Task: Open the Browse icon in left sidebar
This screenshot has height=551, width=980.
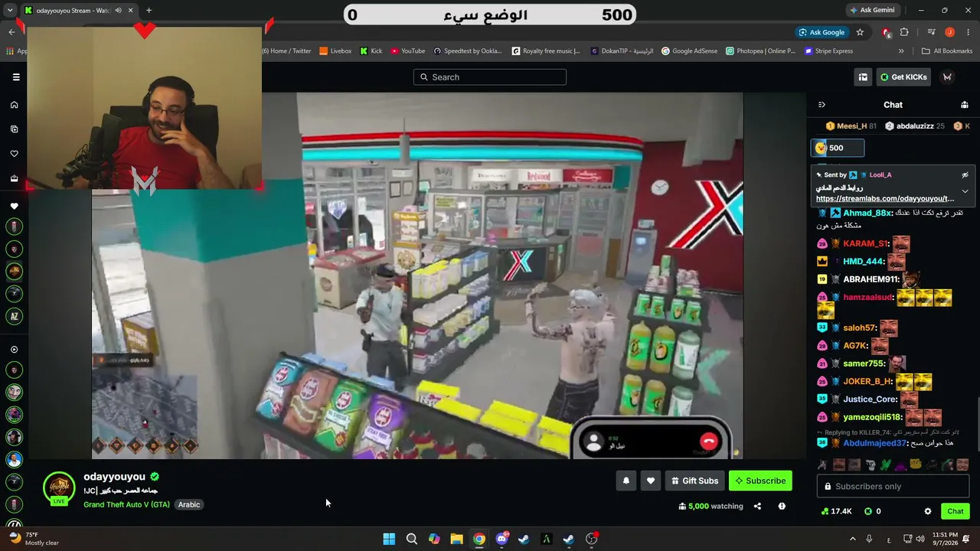Action: coord(14,129)
